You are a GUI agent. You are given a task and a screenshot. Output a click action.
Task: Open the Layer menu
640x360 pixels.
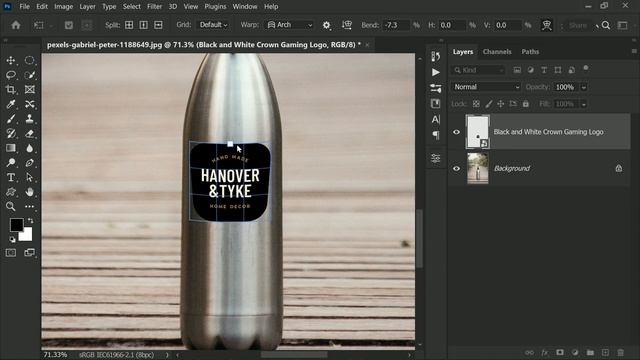(x=87, y=7)
